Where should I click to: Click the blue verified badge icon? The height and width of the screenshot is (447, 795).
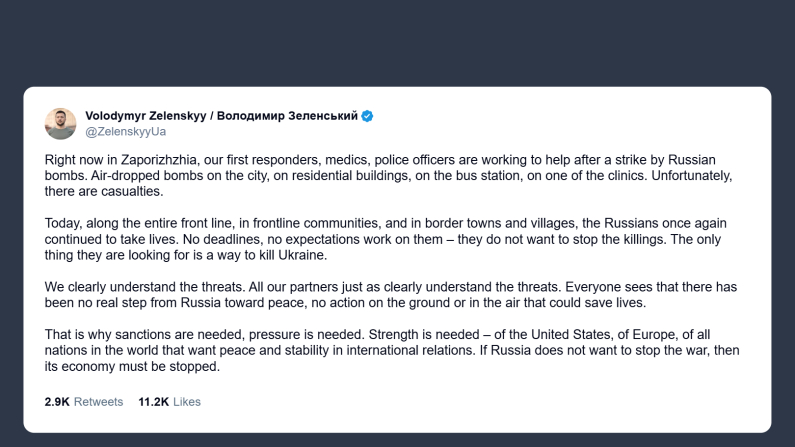tap(367, 116)
